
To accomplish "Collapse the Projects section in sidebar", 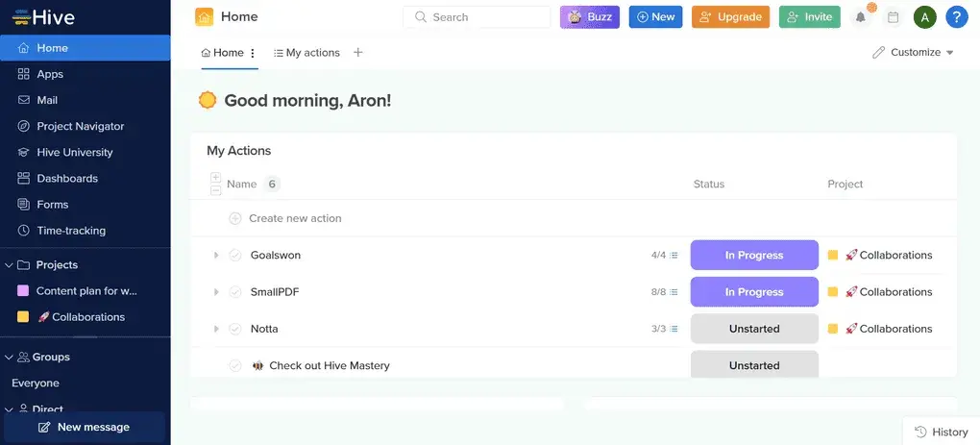I will (x=10, y=265).
